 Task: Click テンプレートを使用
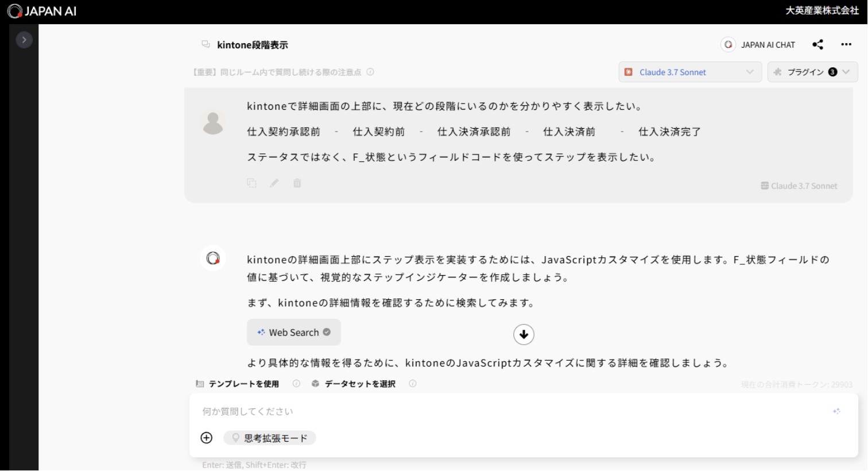238,384
